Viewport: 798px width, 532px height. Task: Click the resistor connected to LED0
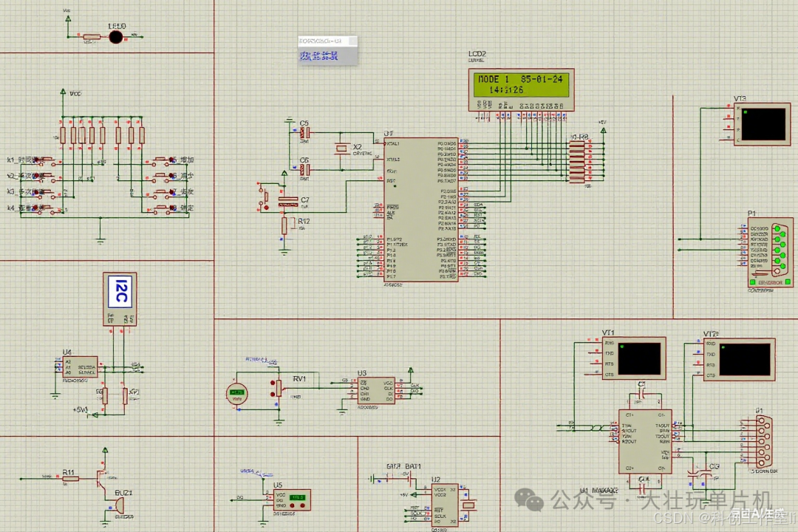[92, 37]
